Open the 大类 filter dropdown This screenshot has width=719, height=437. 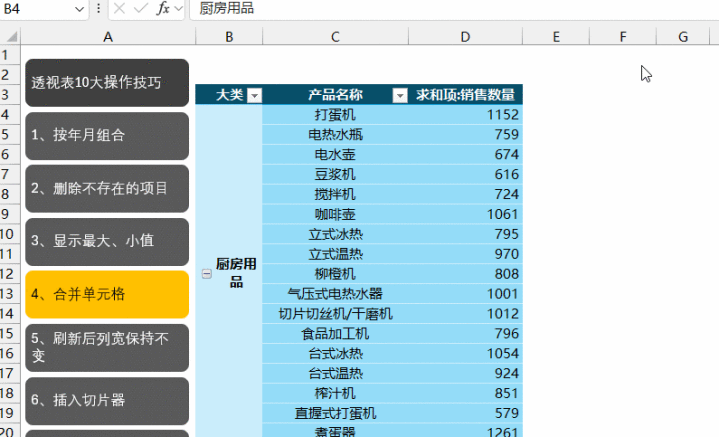coord(254,96)
